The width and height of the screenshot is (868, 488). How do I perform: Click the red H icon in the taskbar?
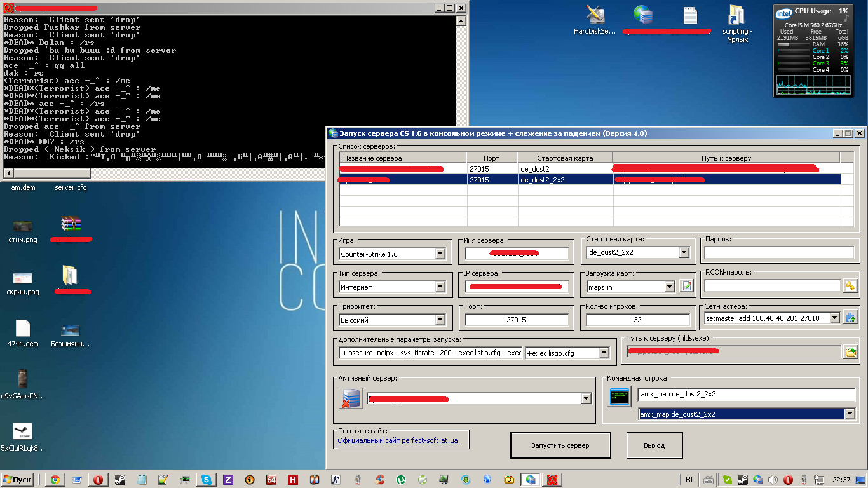(x=293, y=480)
